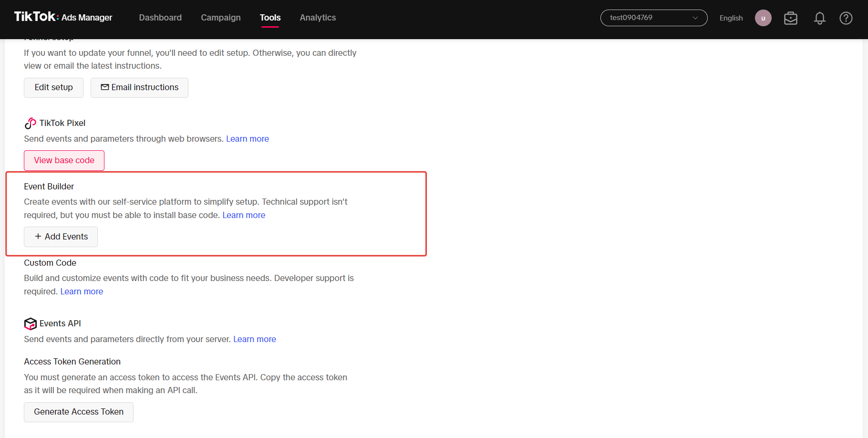Image resolution: width=868 pixels, height=438 pixels.
Task: Click the Events API cube icon
Action: pyautogui.click(x=30, y=324)
